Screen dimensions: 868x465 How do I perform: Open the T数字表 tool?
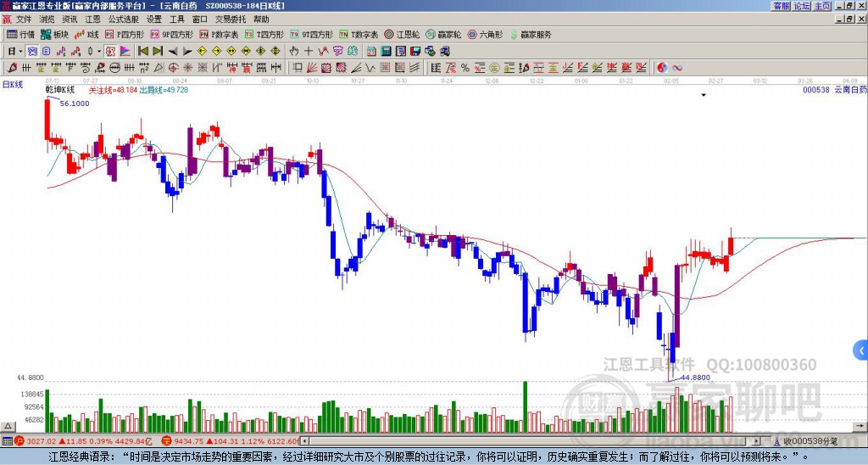(359, 34)
